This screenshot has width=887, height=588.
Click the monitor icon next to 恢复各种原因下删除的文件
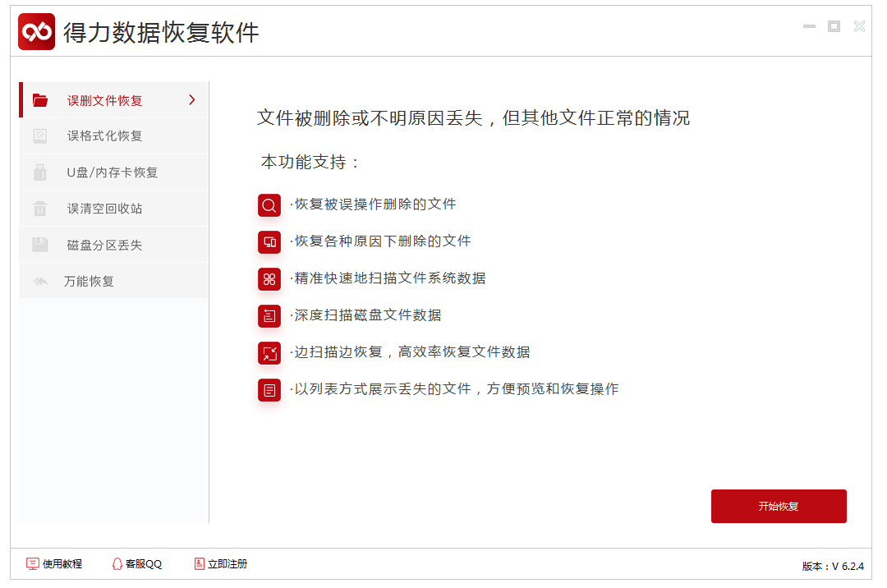[269, 242]
